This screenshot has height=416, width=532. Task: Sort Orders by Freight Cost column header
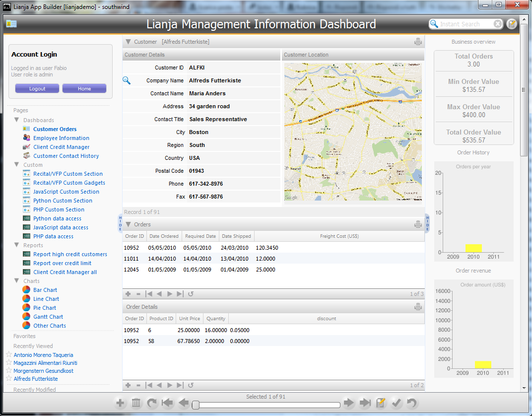339,236
